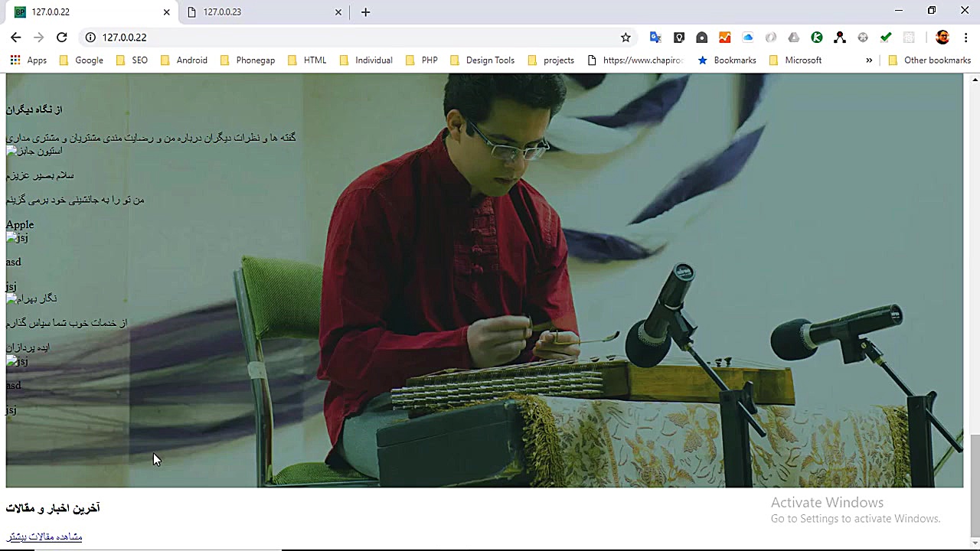The height and width of the screenshot is (551, 980).
Task: Click the blue cloud extension icon
Action: (748, 37)
